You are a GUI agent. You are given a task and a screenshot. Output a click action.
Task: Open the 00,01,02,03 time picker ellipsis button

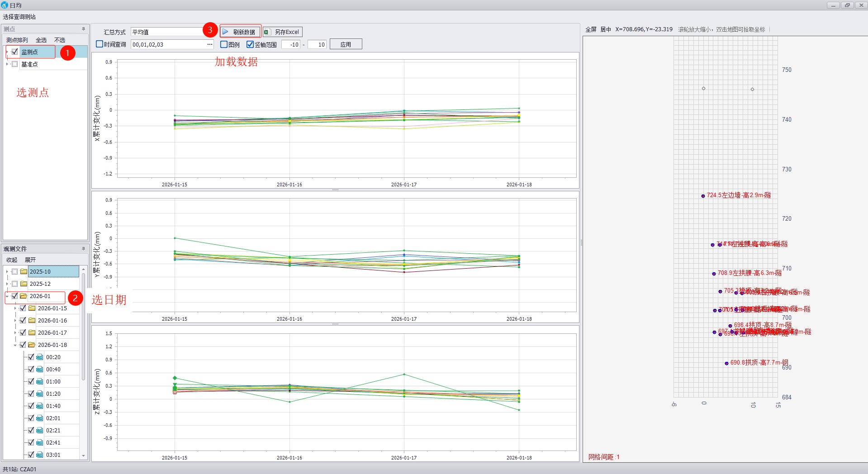(x=210, y=44)
